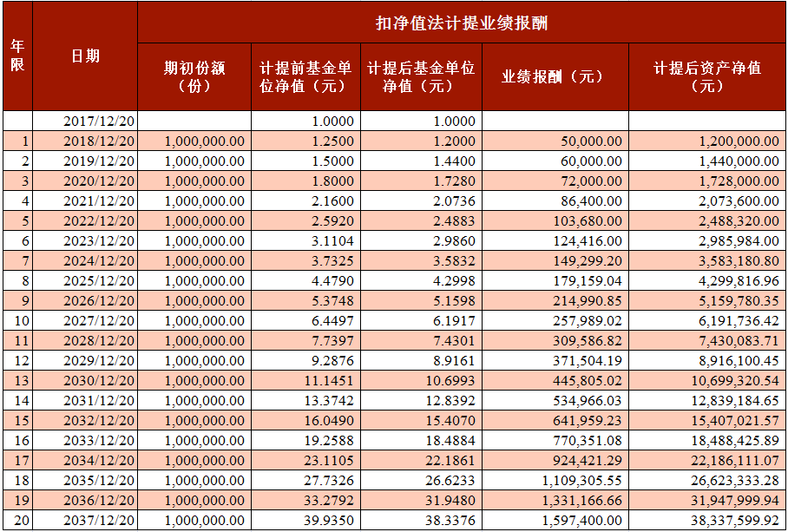Viewport: 788px width, 532px height.
Task: Click fee 371,504.19
Action: click(555, 361)
